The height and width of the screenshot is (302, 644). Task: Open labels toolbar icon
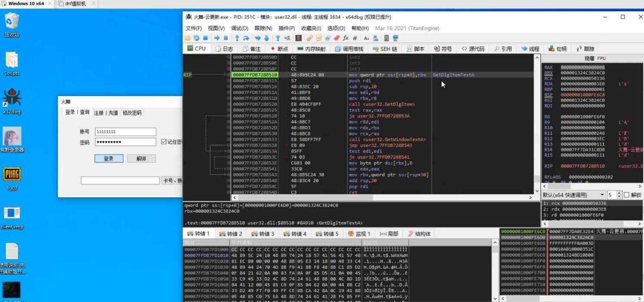pos(328,38)
